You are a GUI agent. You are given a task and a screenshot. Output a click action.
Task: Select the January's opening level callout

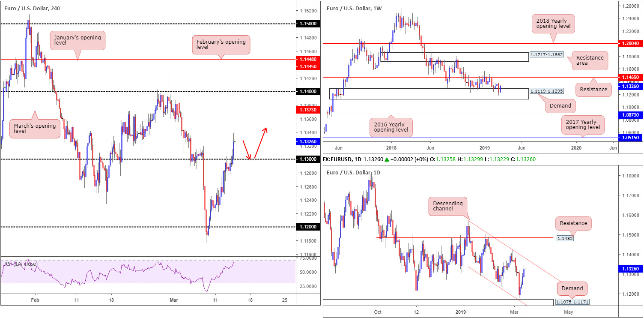(78, 42)
